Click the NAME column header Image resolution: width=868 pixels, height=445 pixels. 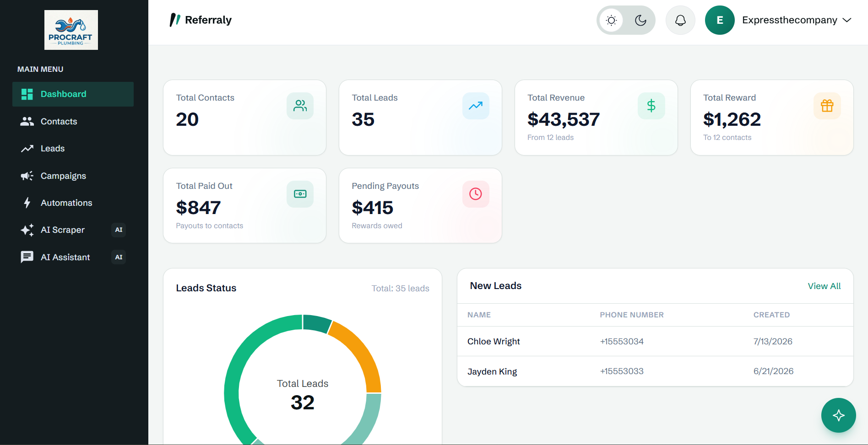(479, 315)
